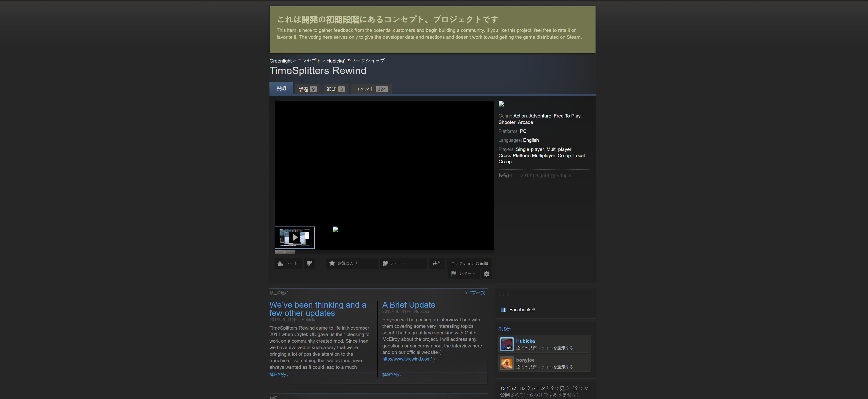Viewport: 868px width, 399px height.
Task: Switch to the 話題 discussions tab
Action: [x=307, y=89]
